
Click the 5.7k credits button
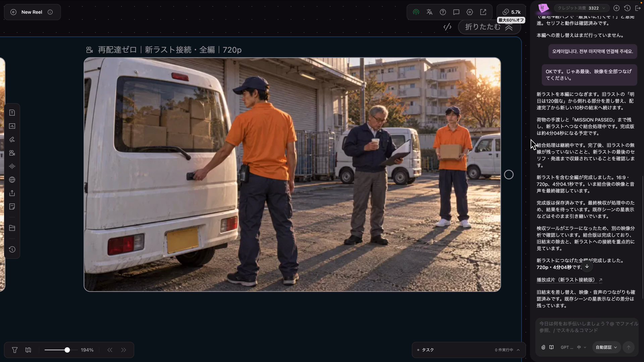[x=512, y=12]
